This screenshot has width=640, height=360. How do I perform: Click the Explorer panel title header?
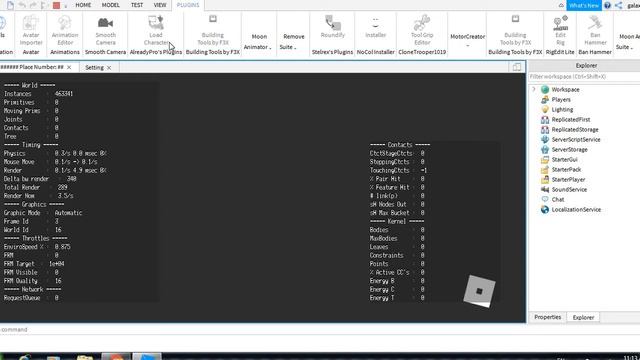(x=586, y=65)
